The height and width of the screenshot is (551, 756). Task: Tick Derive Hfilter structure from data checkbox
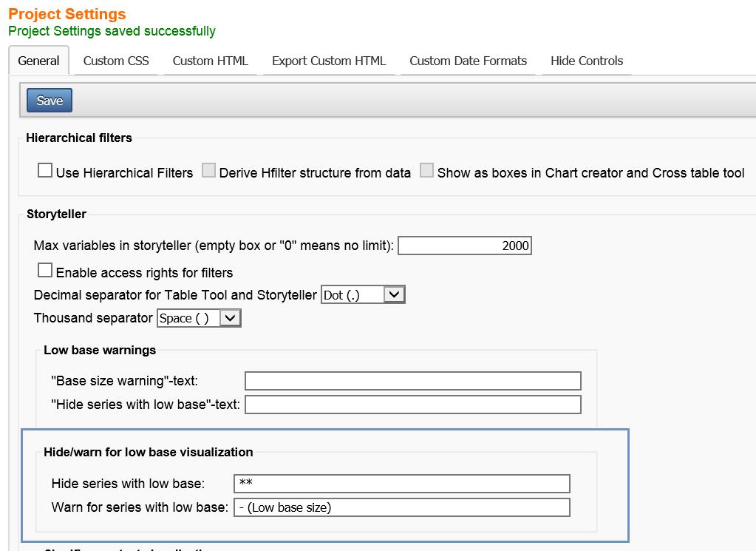[x=208, y=170]
